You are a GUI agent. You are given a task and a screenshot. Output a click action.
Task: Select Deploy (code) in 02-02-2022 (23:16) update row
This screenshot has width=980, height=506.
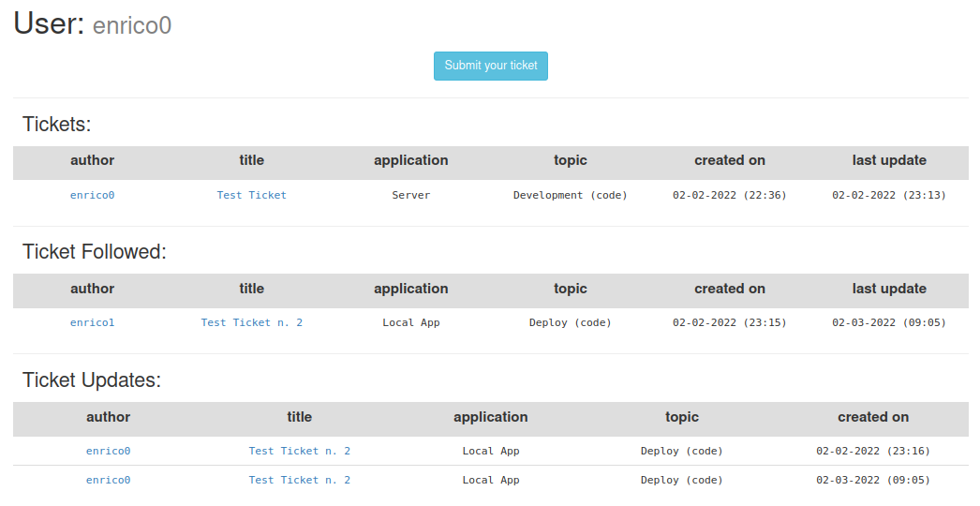(x=682, y=451)
